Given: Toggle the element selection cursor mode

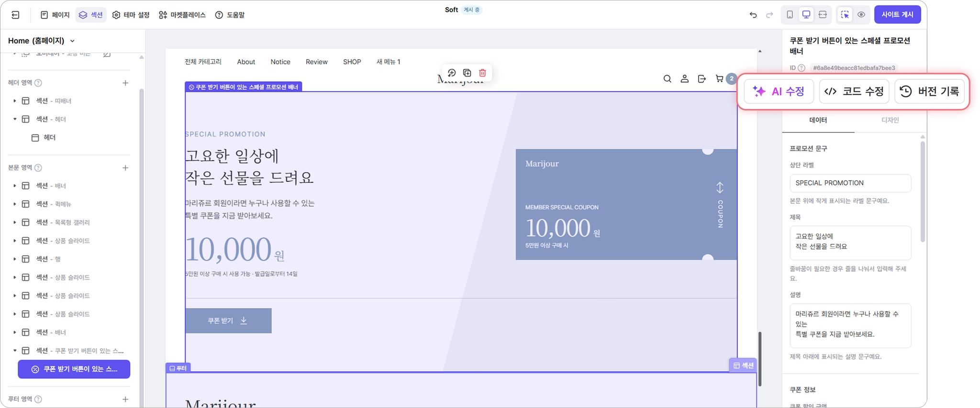Looking at the screenshot, I should (845, 15).
